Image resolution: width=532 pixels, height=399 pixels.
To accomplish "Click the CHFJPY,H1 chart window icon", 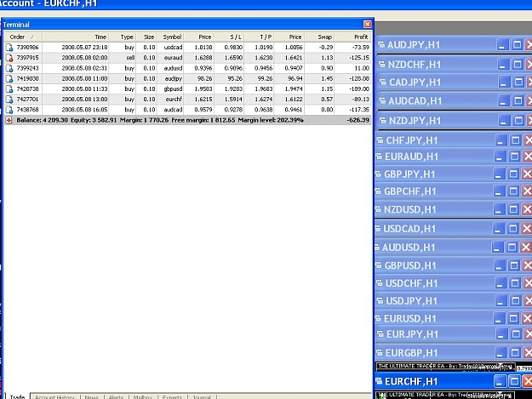I will [x=380, y=140].
